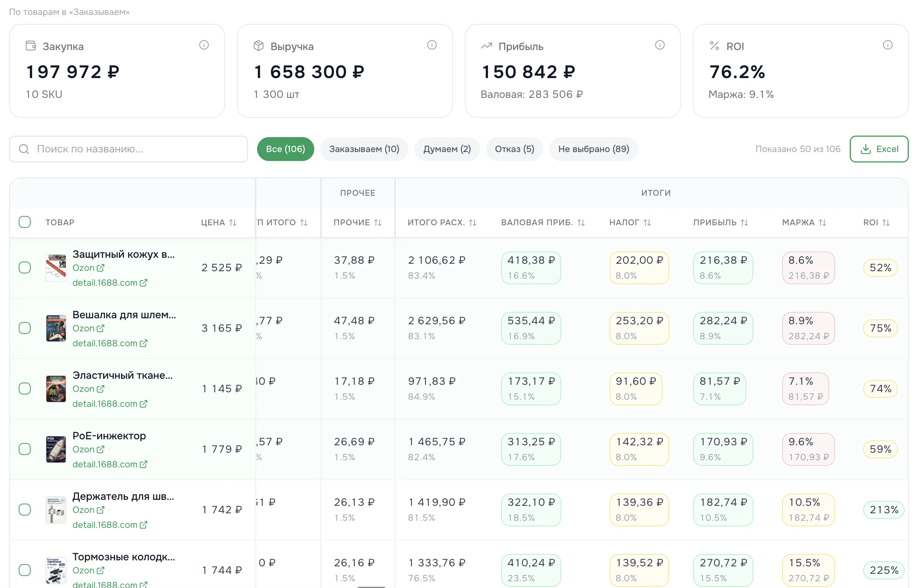Sort by НАЛОГ column arrows
This screenshot has width=917, height=588.
[x=647, y=223]
